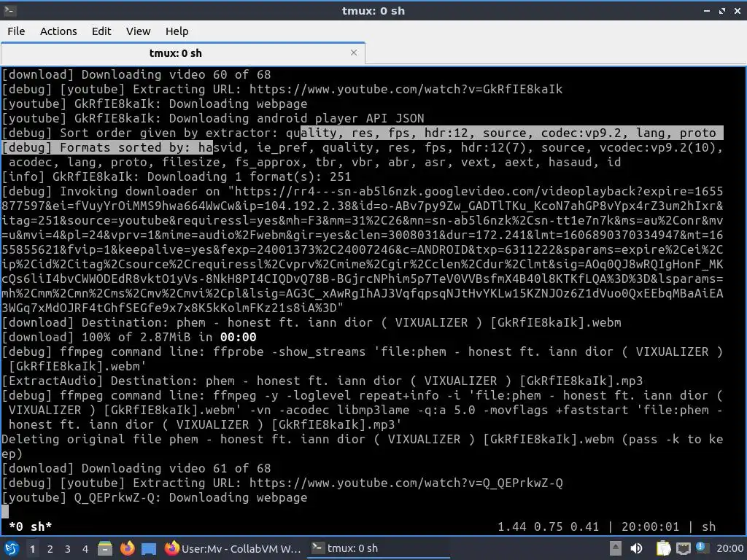
Task: Open the Actions menu
Action: tap(58, 31)
